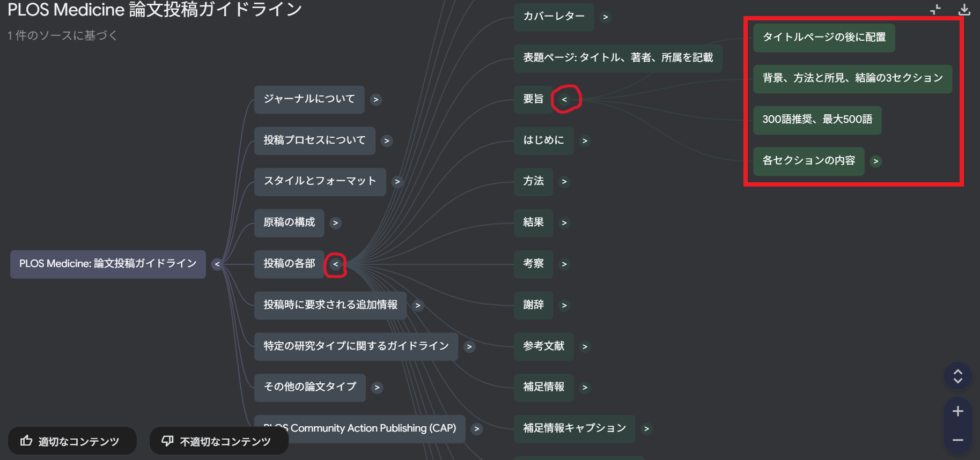Select 背景、方法と所見、結論の3セクション node
Viewport: 980px width, 460px height.
[853, 79]
